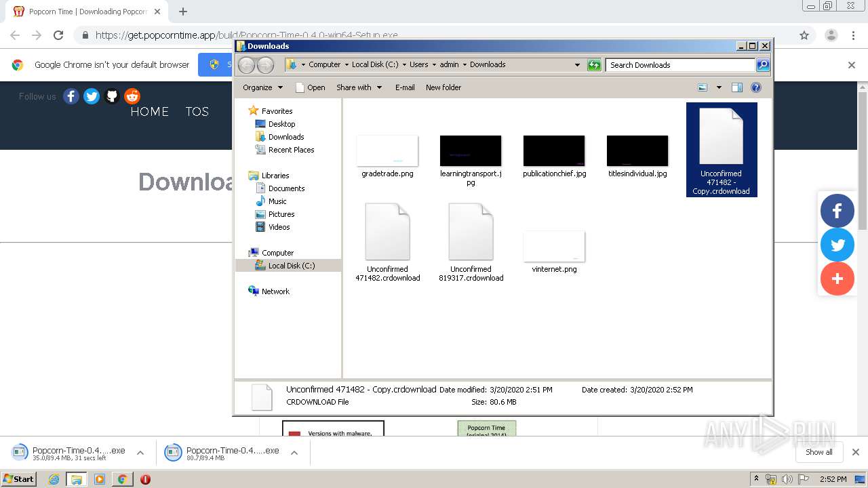868x488 pixels.
Task: Click the search magnifier icon in Explorer
Action: point(763,65)
